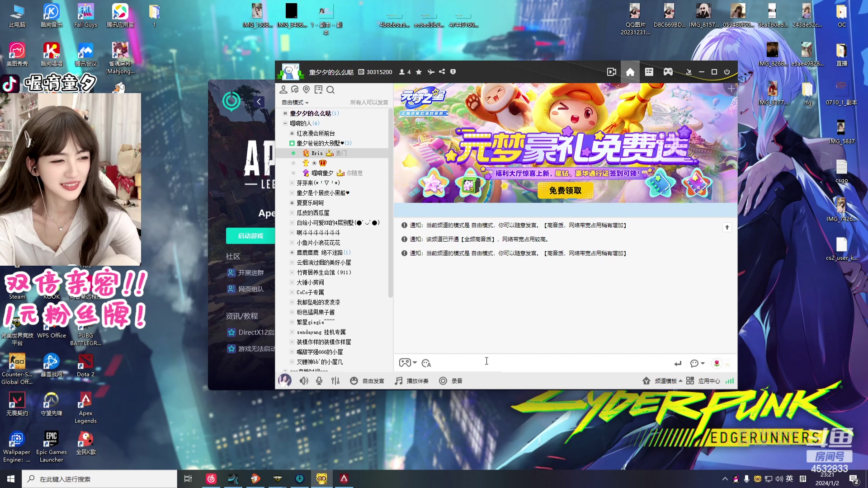Toggle the microphone in YY bottom bar
Viewport: 868px width, 488px height.
(x=319, y=381)
